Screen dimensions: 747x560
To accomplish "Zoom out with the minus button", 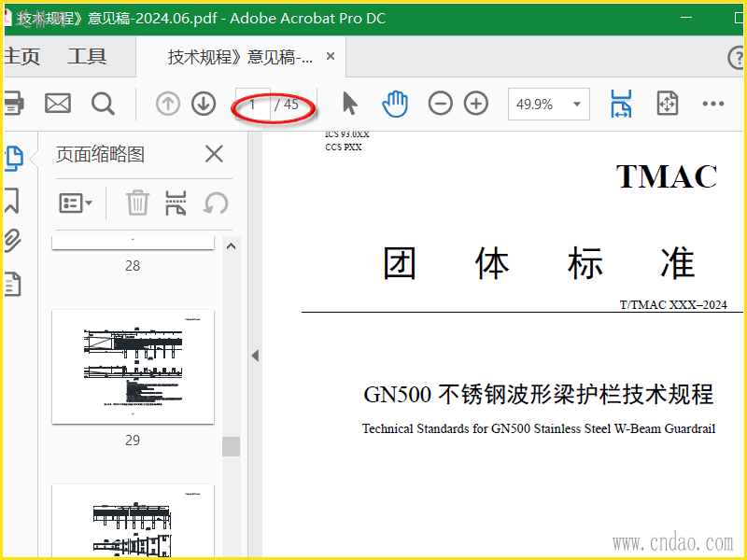I will coord(440,104).
